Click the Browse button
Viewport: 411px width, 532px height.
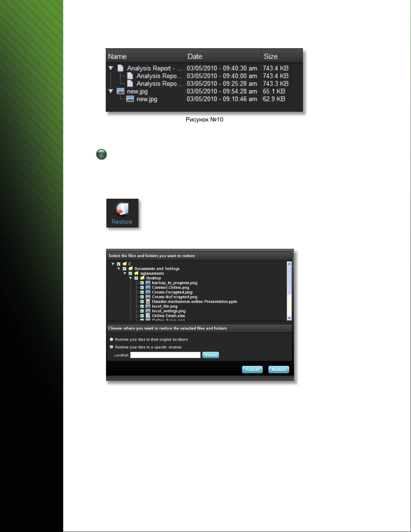click(210, 355)
